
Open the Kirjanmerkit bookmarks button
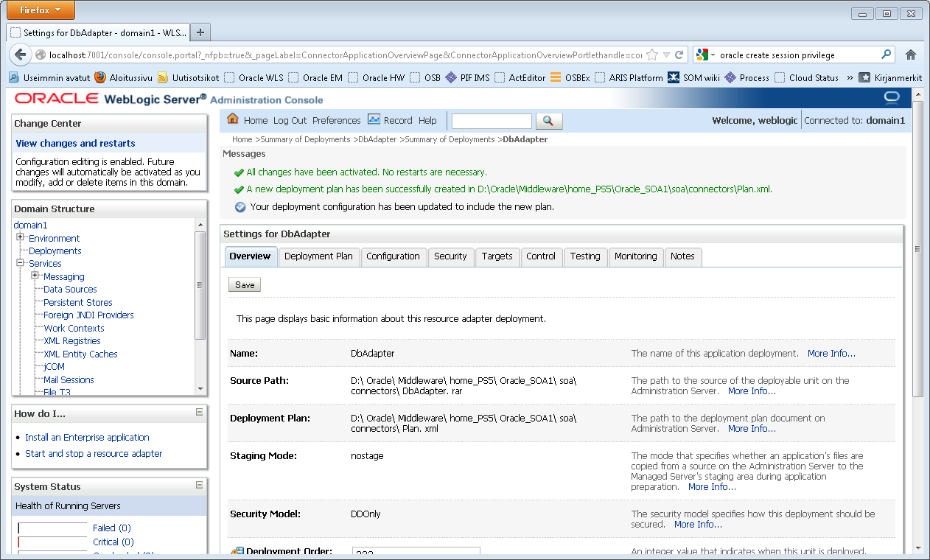(890, 77)
